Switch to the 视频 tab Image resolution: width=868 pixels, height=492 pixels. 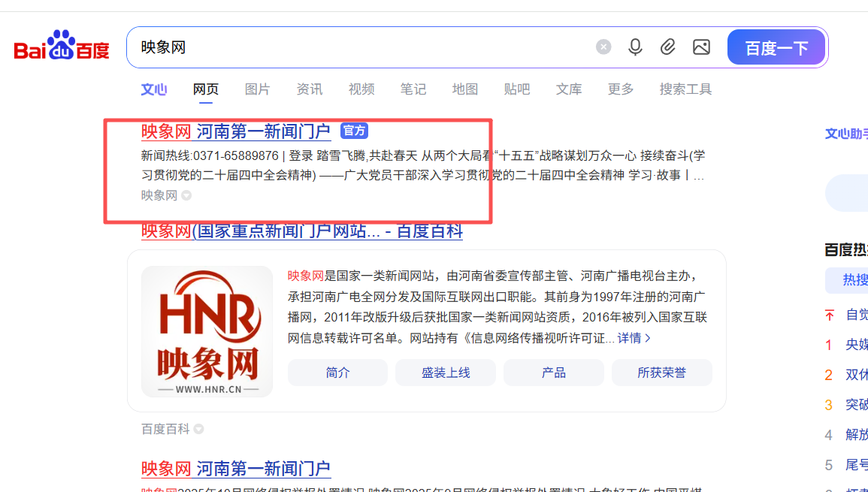click(361, 89)
